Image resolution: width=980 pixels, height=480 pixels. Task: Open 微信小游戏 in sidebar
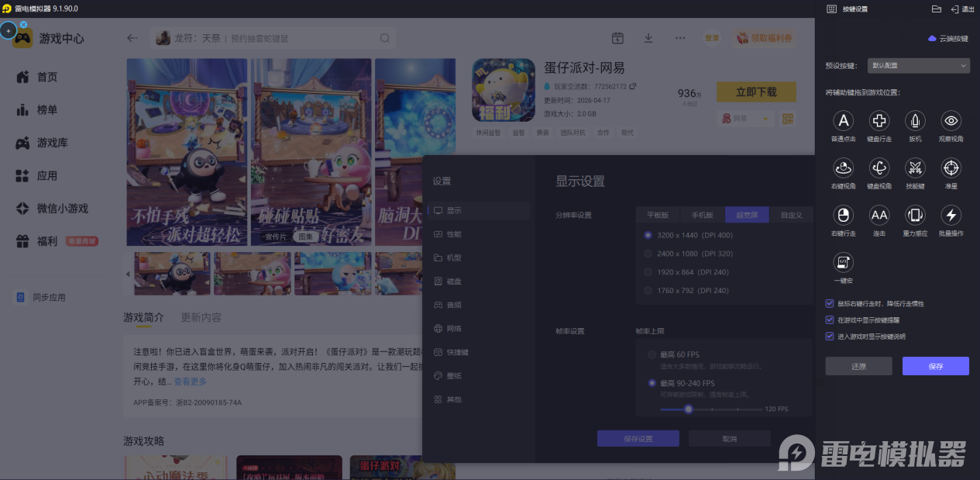click(x=63, y=209)
